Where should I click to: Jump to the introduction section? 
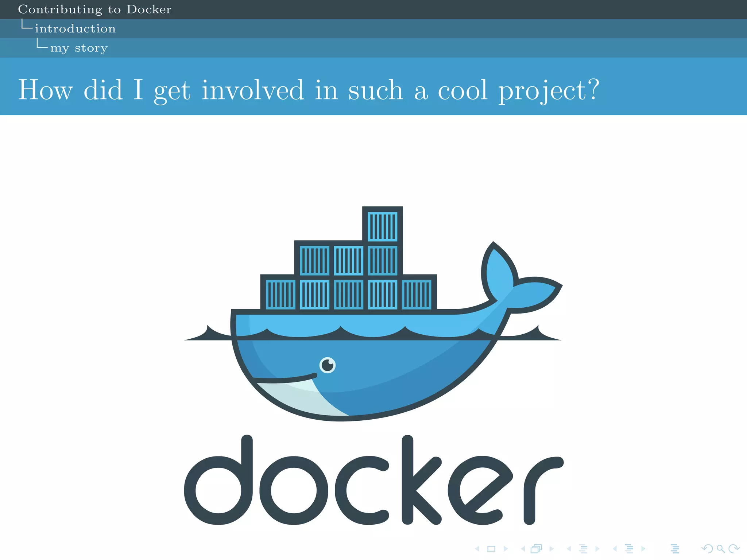point(75,28)
